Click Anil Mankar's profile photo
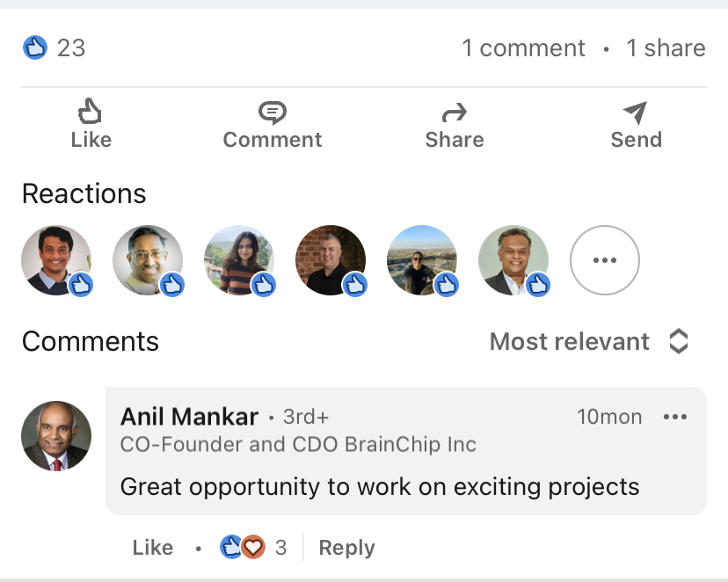Screen dimensions: 728x582 tap(56, 436)
